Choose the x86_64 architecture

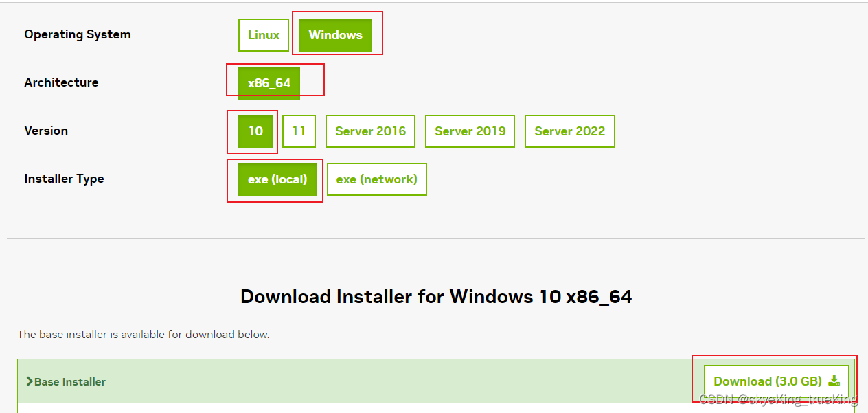pyautogui.click(x=269, y=82)
